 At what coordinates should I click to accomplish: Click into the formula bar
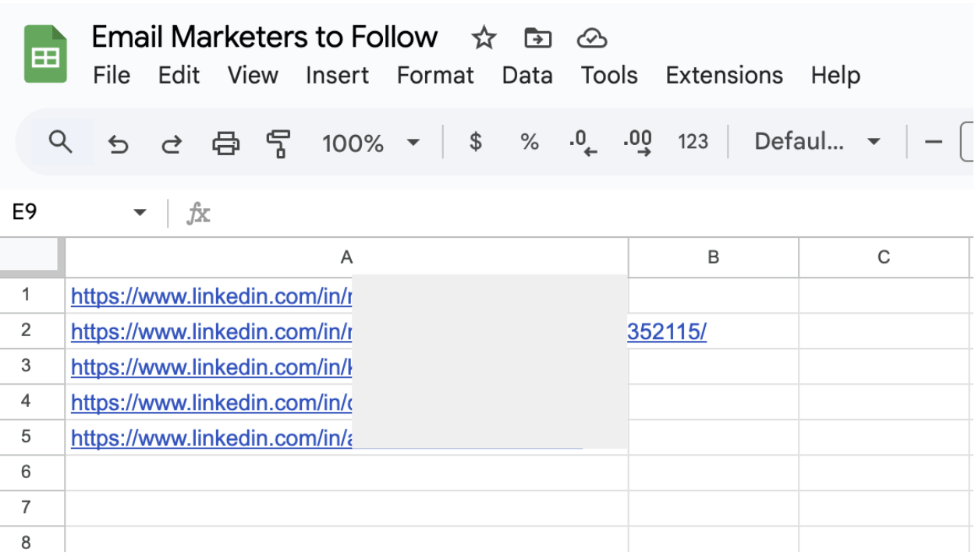coord(593,213)
